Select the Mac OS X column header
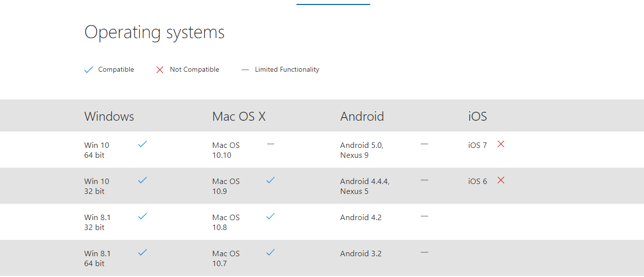 [239, 116]
